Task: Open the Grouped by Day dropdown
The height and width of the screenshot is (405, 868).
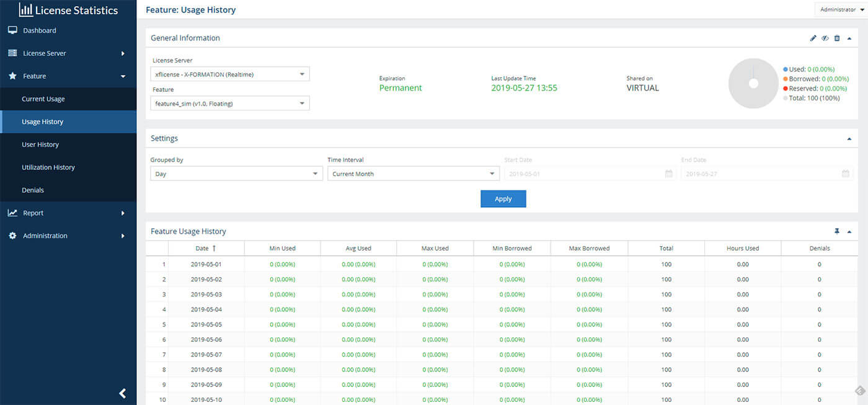Action: coord(236,174)
